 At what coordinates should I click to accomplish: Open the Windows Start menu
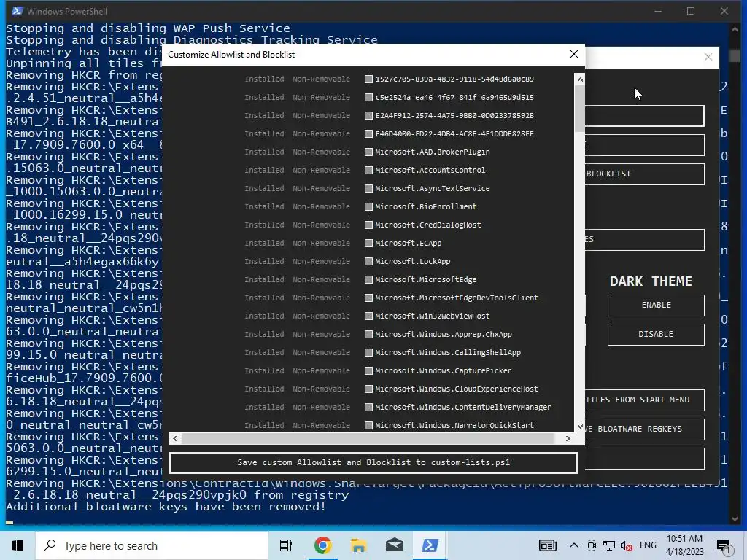[18, 545]
